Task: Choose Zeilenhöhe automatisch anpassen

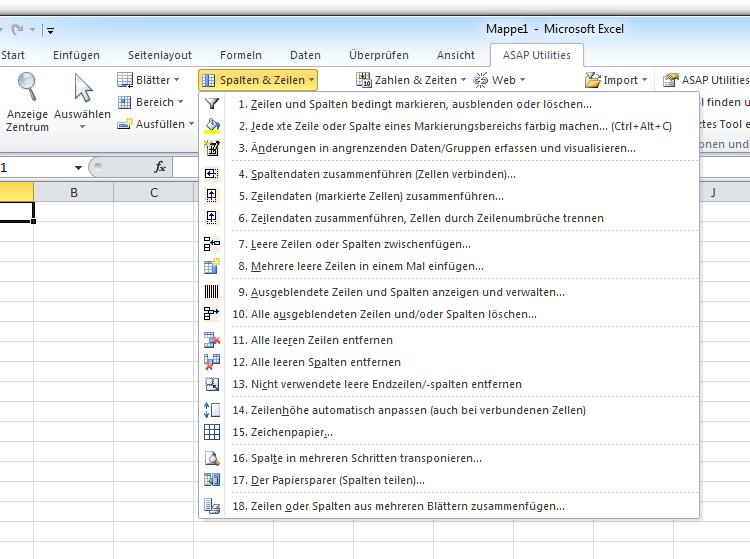Action: tap(449, 410)
